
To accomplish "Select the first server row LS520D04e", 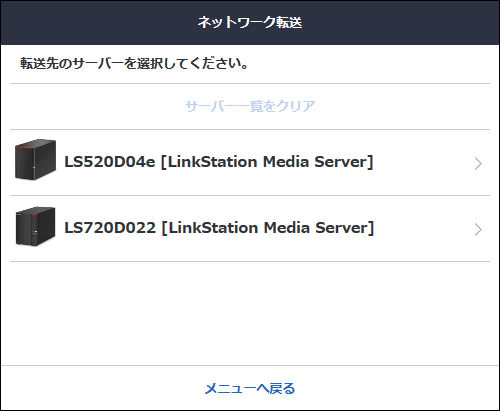I will pos(250,163).
